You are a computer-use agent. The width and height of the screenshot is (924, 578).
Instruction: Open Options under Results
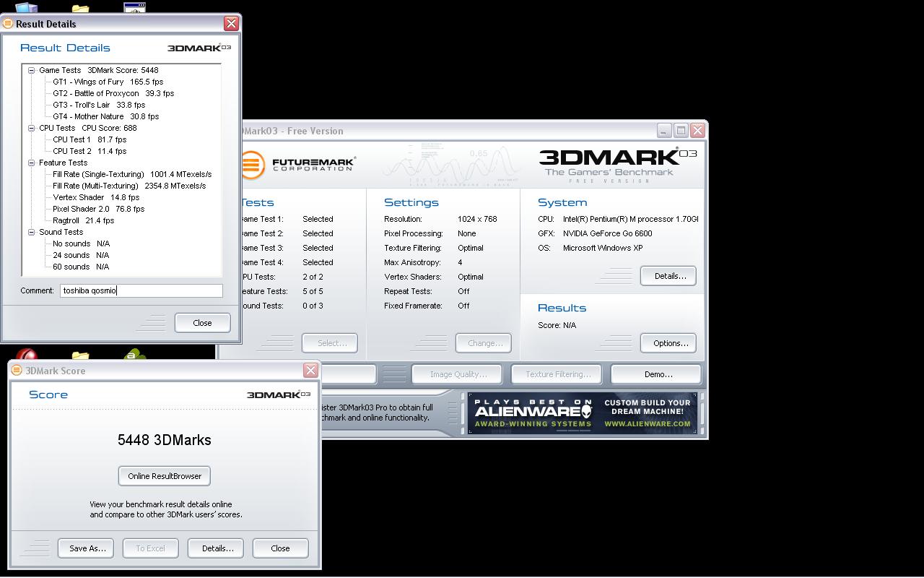[670, 343]
